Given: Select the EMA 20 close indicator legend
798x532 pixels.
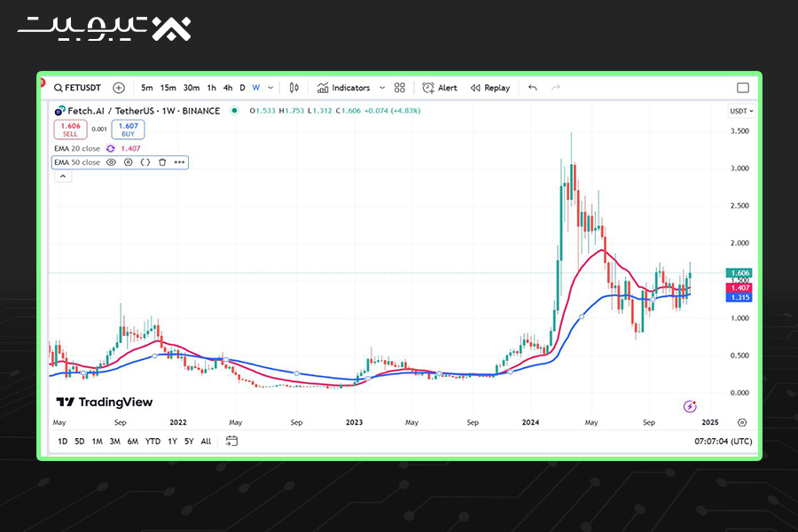Looking at the screenshot, I should tap(77, 149).
